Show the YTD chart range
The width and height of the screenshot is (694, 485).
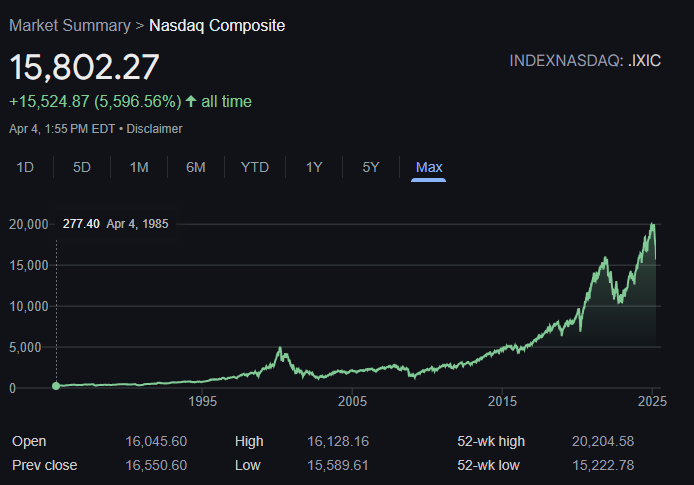(255, 167)
